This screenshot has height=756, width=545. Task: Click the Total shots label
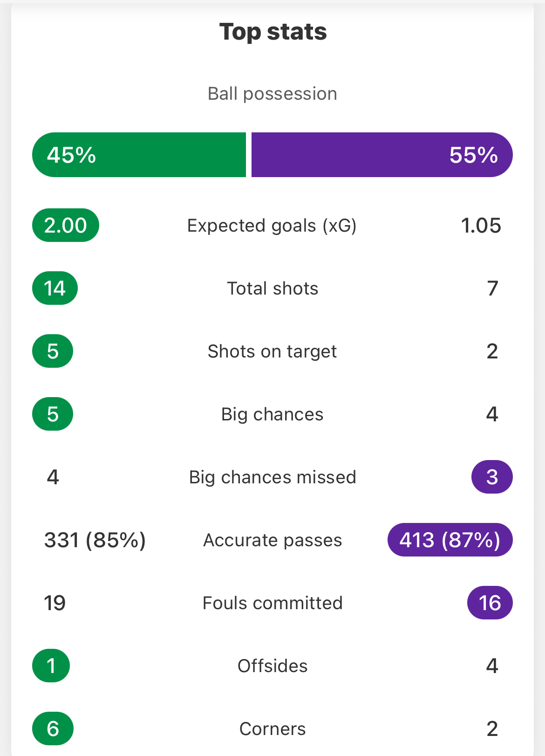pos(272,289)
